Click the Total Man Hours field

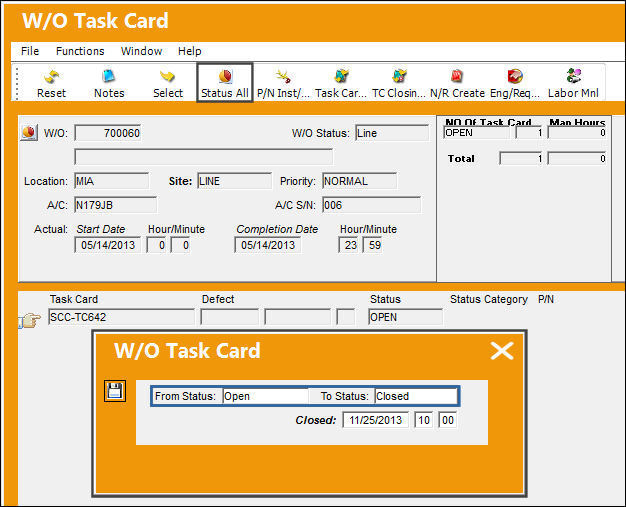[577, 158]
